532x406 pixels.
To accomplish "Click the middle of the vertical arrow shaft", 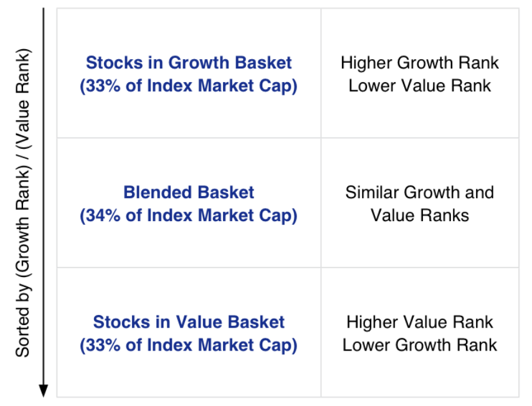I will (44, 199).
